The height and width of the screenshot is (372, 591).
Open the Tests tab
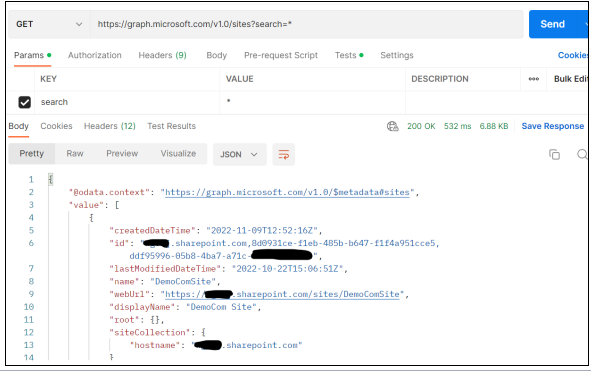(349, 55)
